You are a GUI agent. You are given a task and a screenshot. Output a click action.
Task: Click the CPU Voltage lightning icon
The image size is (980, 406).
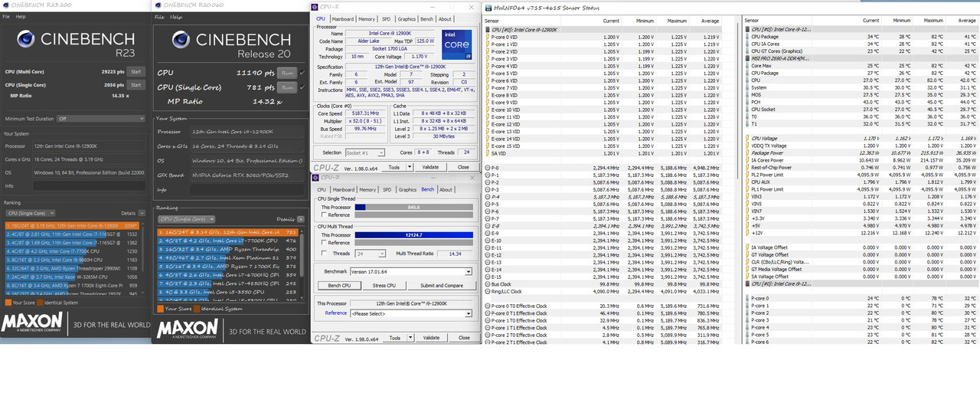(x=747, y=139)
